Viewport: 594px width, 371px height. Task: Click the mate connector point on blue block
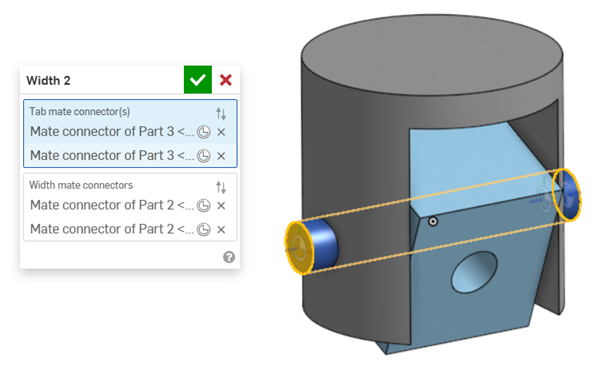433,221
